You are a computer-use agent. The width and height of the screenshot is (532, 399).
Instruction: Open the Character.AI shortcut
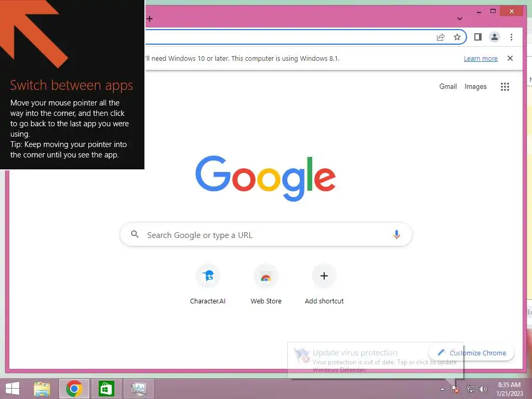[x=208, y=284]
